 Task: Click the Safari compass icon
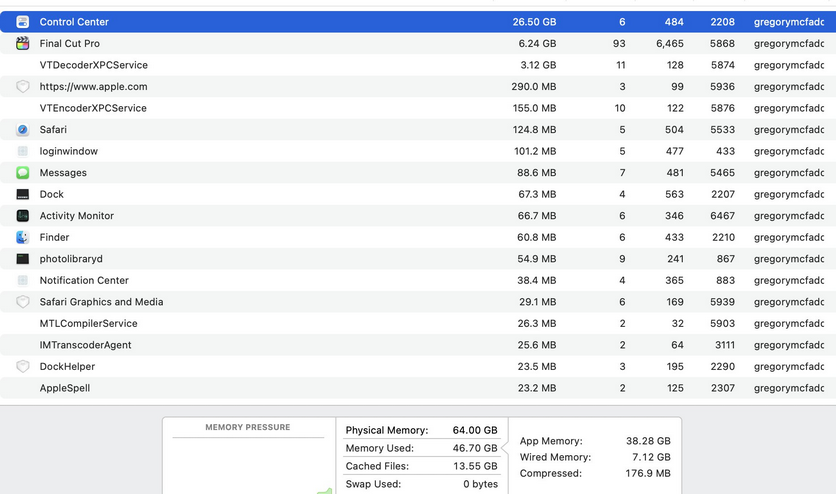[x=23, y=130]
